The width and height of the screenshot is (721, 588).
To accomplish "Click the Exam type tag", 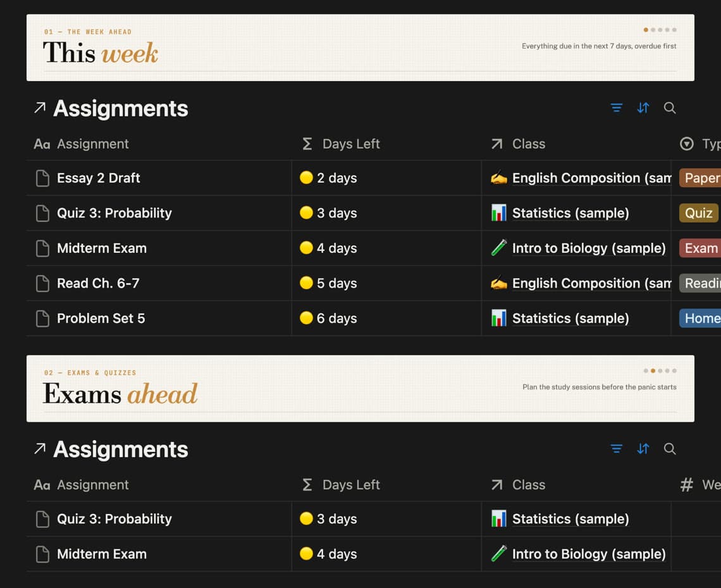I will [700, 248].
